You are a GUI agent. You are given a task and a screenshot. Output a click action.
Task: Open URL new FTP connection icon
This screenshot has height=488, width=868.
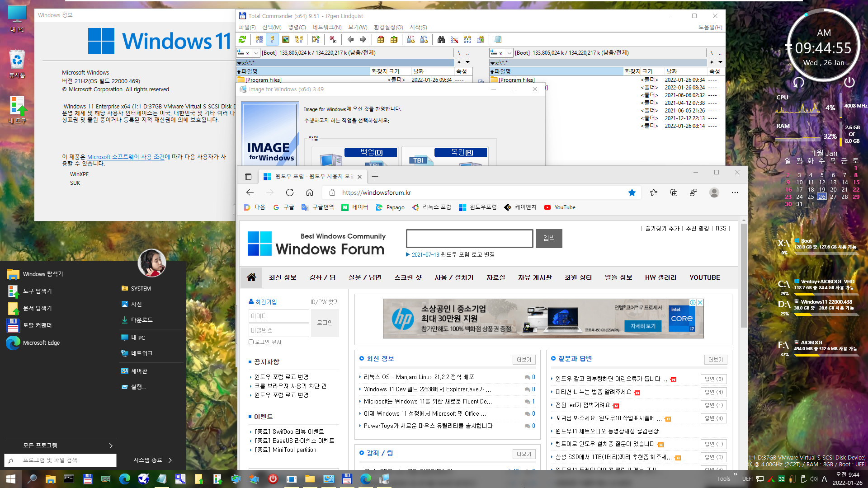[x=424, y=39]
